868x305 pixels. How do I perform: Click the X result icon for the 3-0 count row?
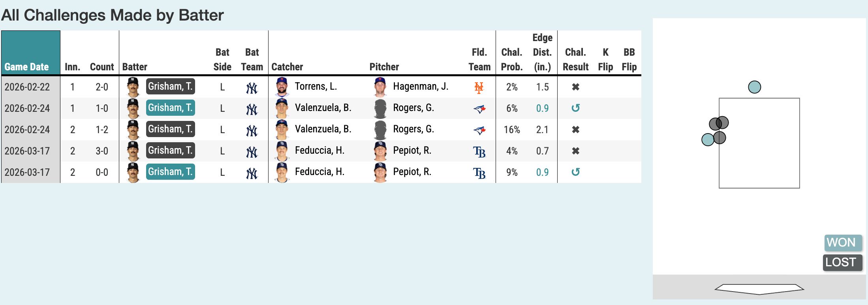click(575, 151)
